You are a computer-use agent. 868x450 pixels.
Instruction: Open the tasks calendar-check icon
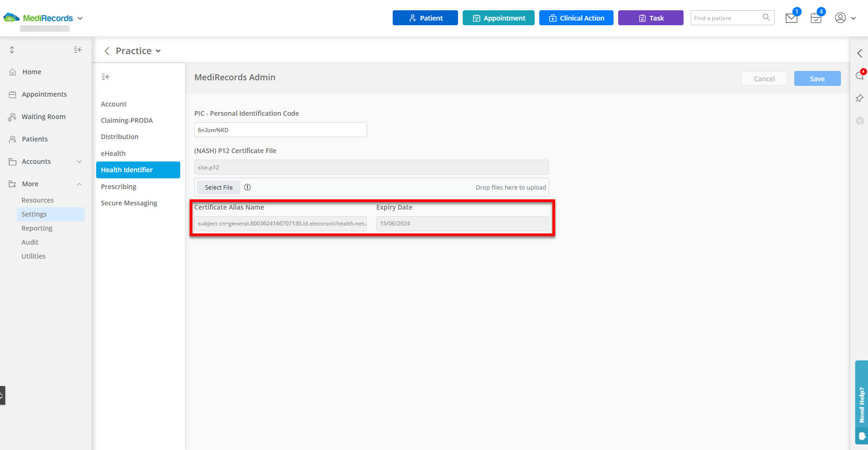tap(816, 18)
